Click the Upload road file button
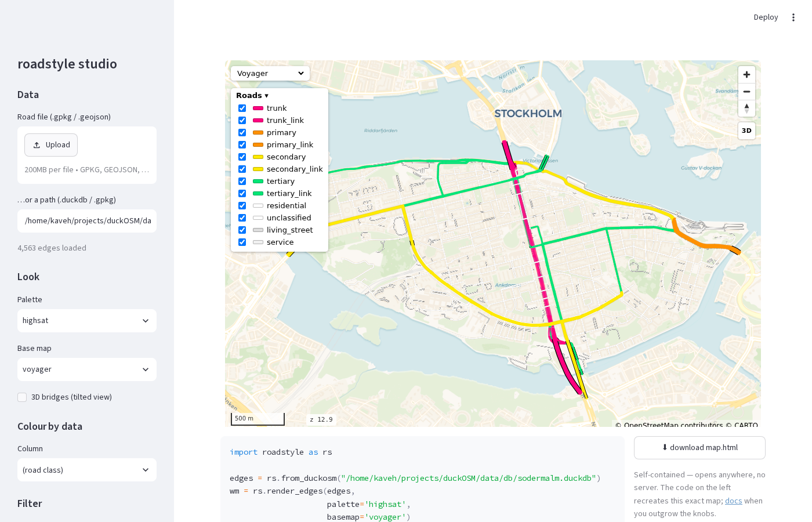 pos(51,145)
